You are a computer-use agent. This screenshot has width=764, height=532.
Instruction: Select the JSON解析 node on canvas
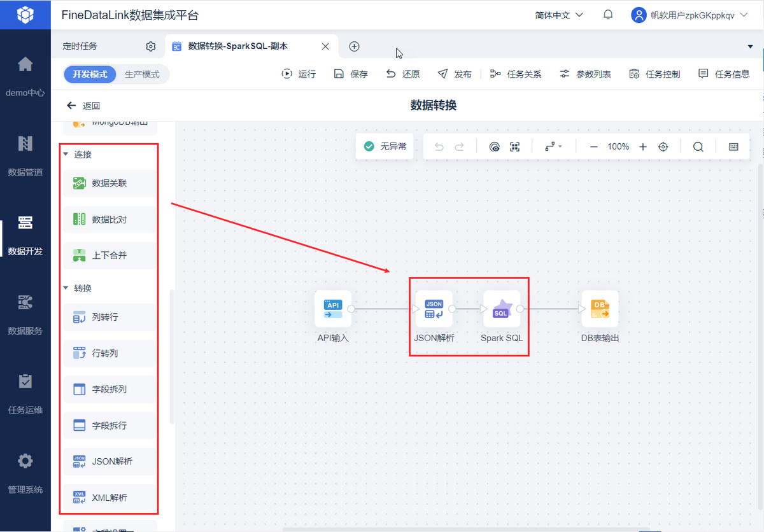[434, 309]
